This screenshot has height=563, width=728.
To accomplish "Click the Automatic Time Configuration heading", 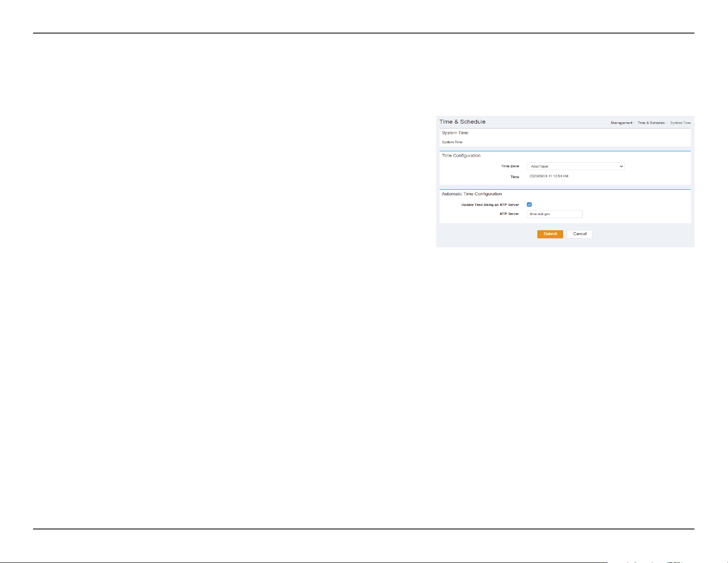I will coord(472,194).
